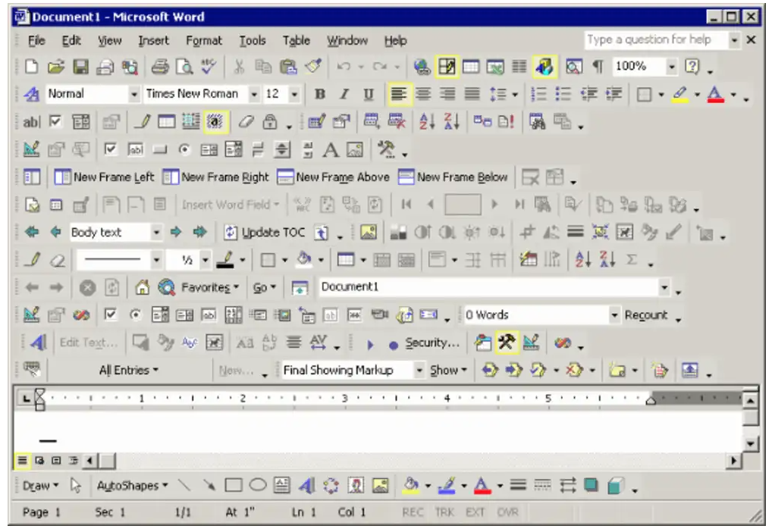Screen dimensions: 772x532
Task: Open the Final Showing Markup dropdown
Action: coord(419,371)
